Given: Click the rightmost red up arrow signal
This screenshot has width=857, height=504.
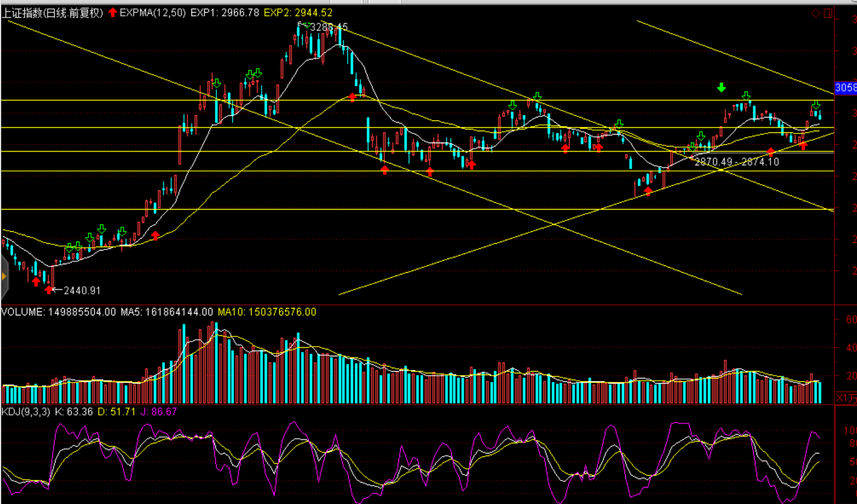Looking at the screenshot, I should [803, 145].
